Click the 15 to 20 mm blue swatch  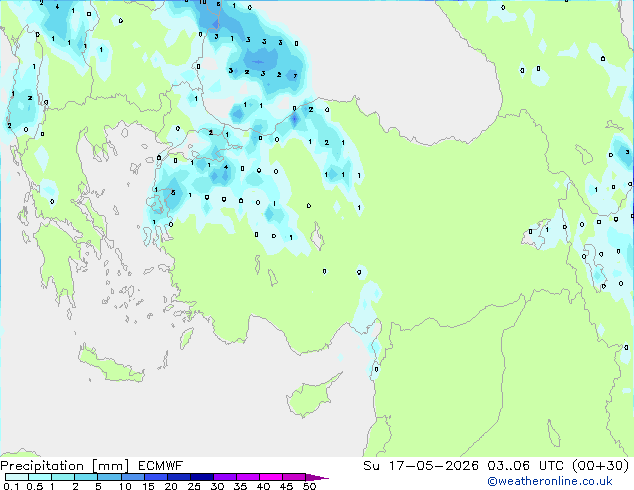[x=156, y=477]
